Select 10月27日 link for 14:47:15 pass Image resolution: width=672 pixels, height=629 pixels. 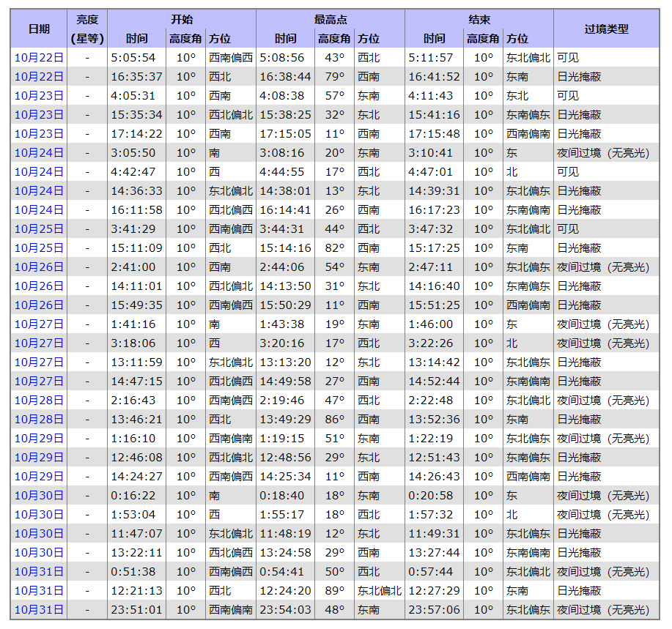[x=39, y=381]
